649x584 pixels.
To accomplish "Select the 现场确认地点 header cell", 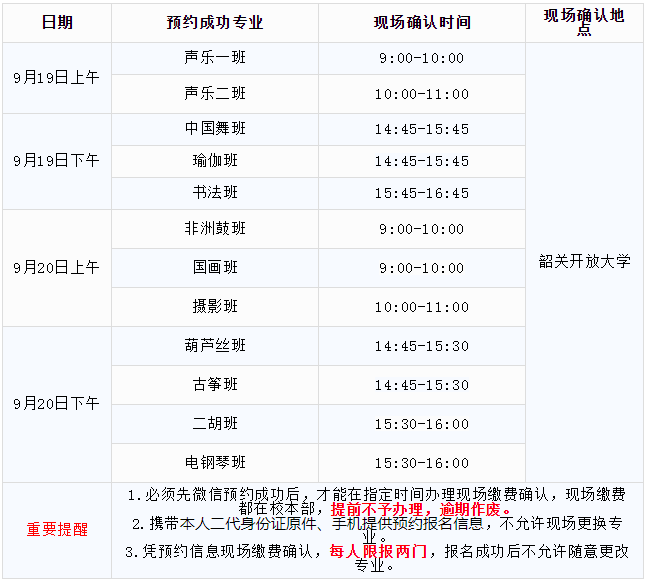I will (x=584, y=22).
